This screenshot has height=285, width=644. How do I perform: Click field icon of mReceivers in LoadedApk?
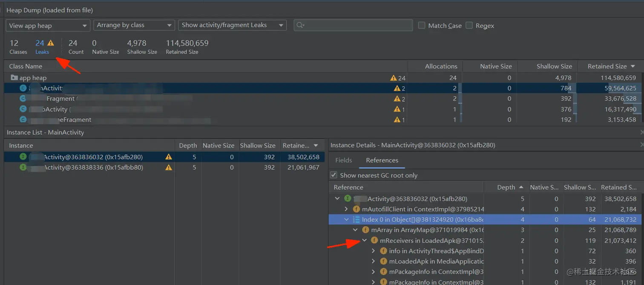tap(374, 240)
